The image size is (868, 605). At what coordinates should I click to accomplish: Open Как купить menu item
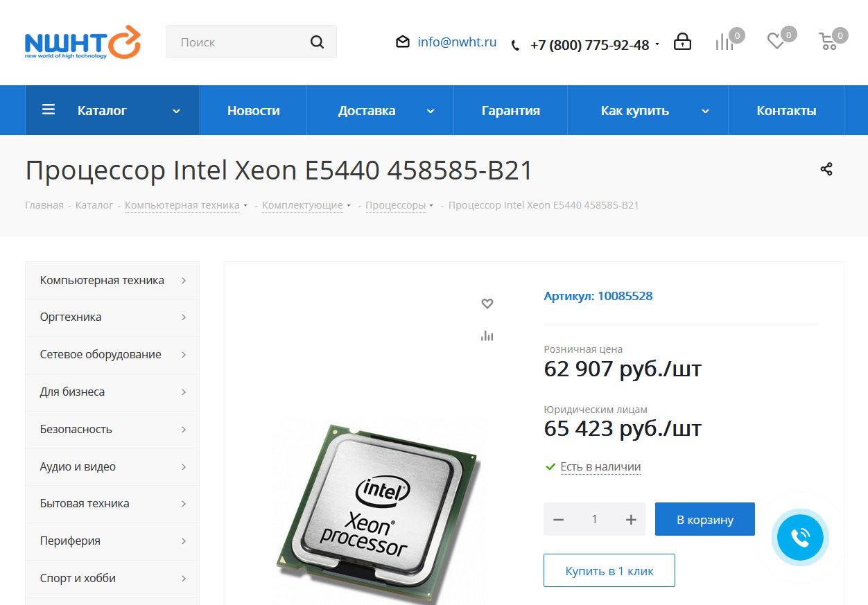pyautogui.click(x=634, y=110)
